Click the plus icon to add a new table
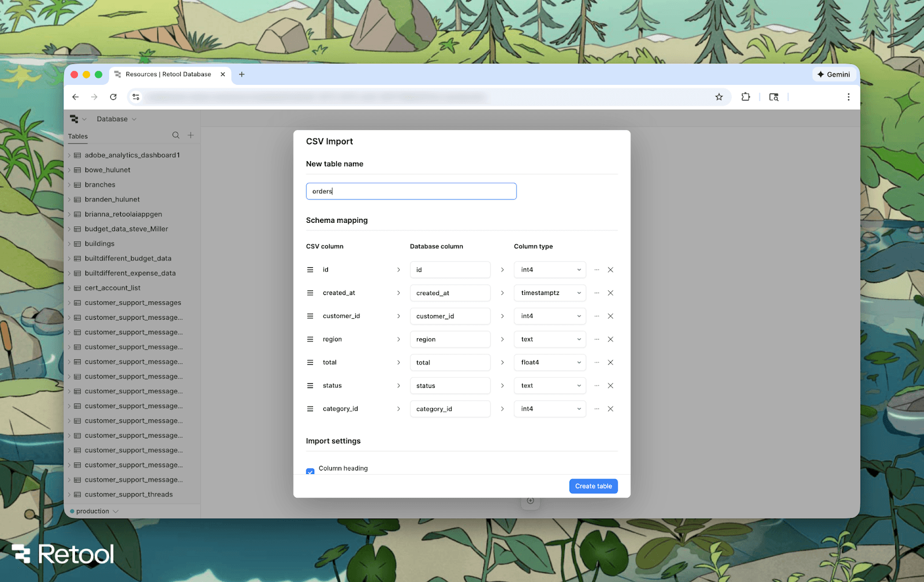The height and width of the screenshot is (582, 924). 191,135
